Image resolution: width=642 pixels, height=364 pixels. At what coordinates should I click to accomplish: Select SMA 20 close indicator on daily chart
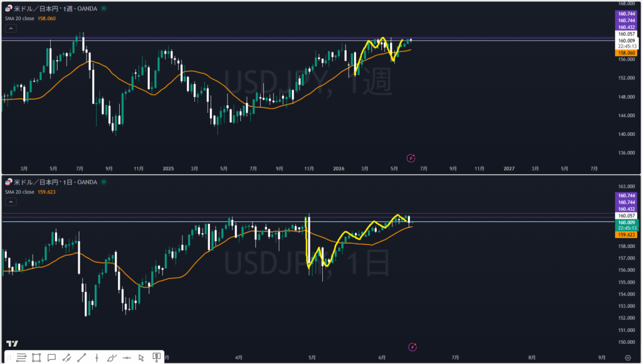19,192
